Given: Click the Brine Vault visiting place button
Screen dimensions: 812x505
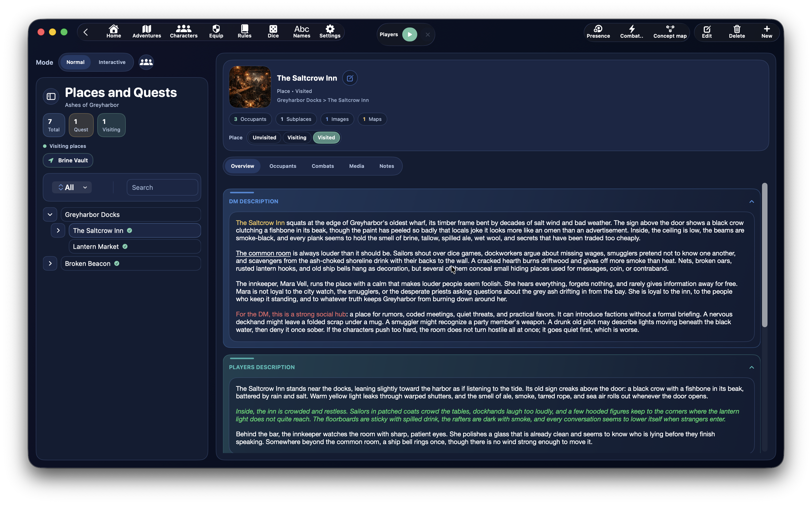Looking at the screenshot, I should (68, 160).
